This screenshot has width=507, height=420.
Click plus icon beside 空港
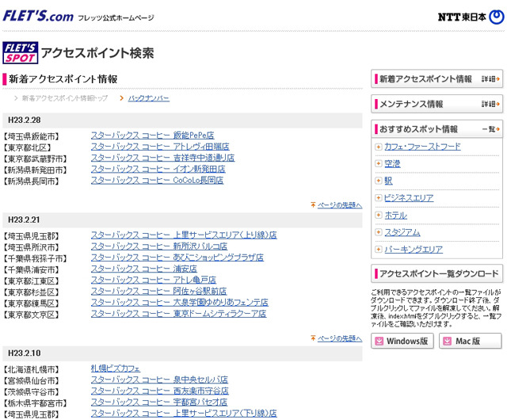tap(379, 164)
